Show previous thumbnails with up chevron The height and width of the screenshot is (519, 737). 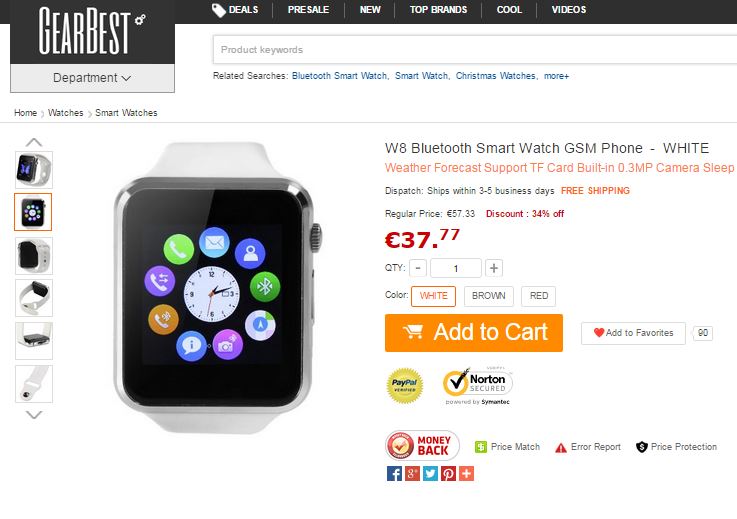click(x=34, y=142)
